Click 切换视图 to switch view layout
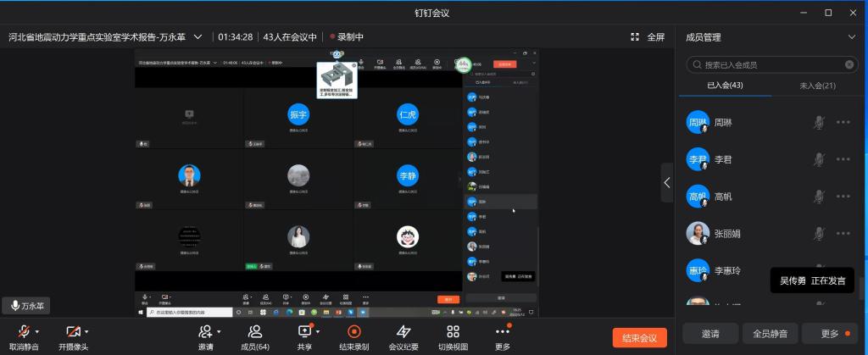The height and width of the screenshot is (355, 868). click(453, 332)
